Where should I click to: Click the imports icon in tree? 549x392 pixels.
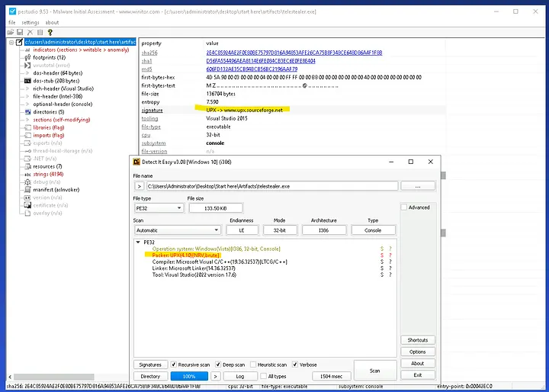pos(27,135)
